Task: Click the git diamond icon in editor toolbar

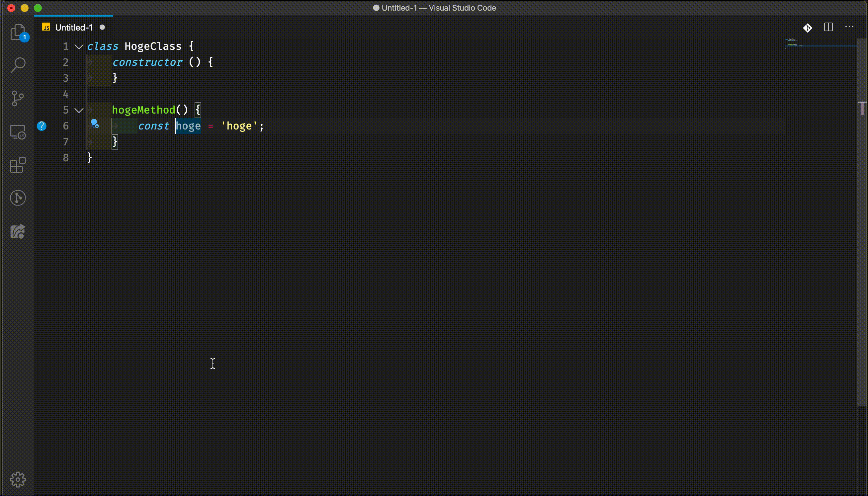Action: click(x=807, y=28)
